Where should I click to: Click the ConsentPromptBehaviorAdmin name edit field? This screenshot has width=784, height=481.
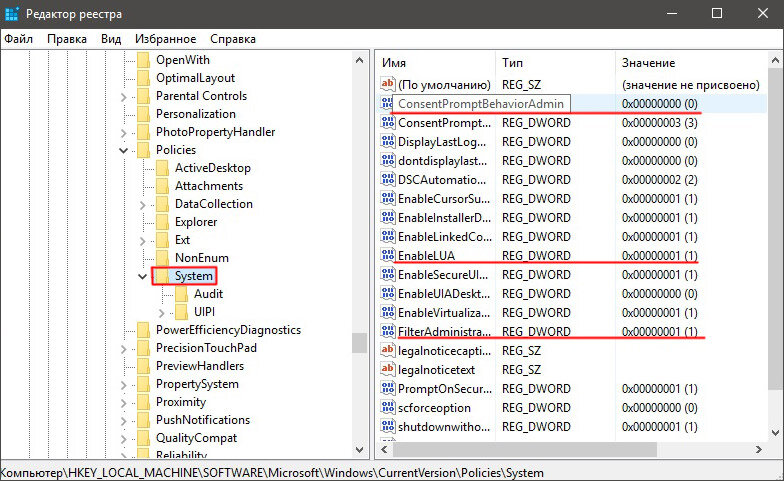point(481,104)
